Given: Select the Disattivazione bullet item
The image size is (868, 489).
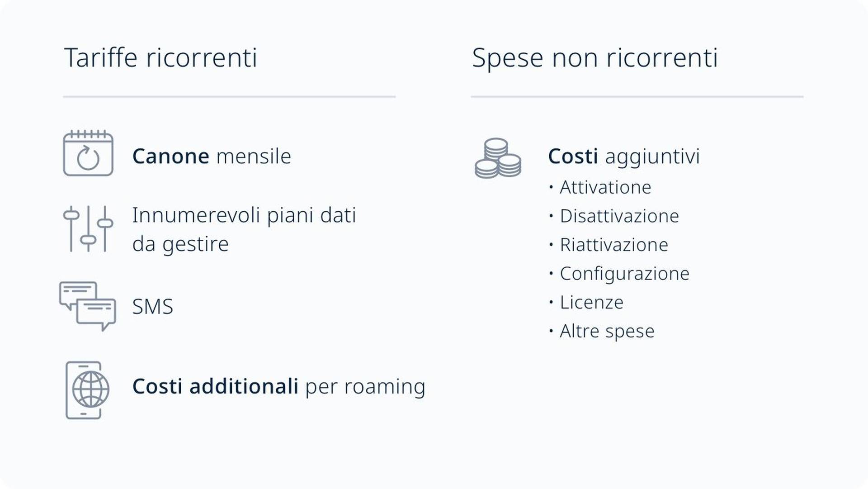Looking at the screenshot, I should pos(619,216).
